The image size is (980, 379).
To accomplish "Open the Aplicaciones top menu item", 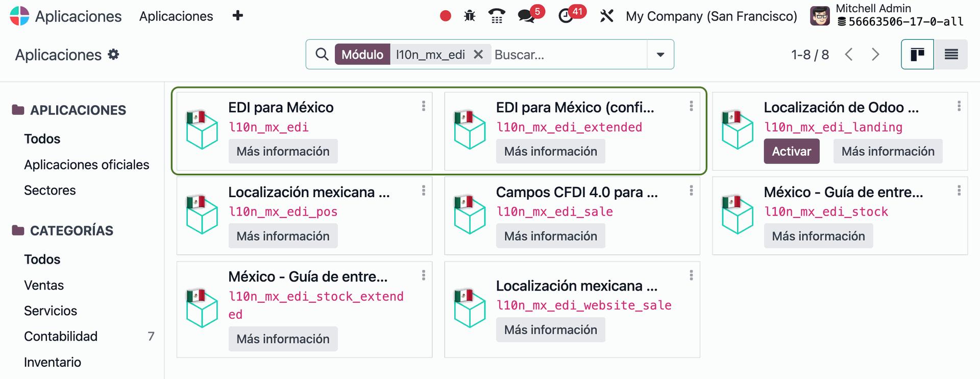I will [176, 16].
